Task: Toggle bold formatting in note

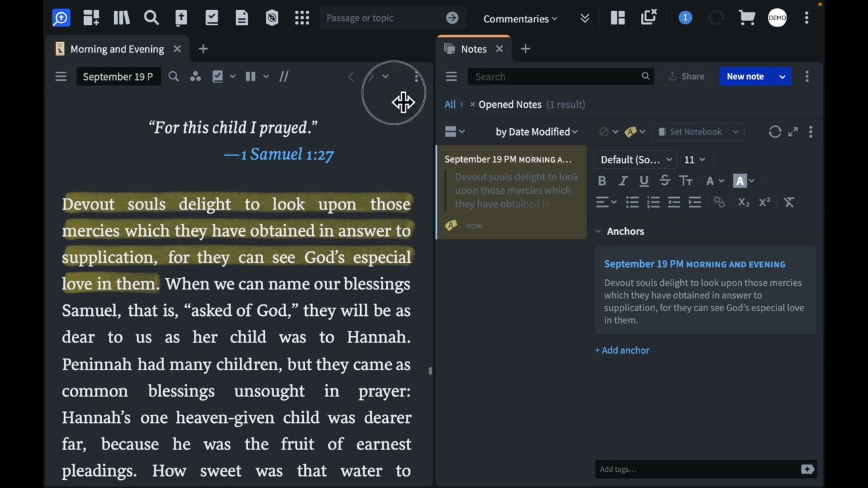Action: pyautogui.click(x=601, y=181)
